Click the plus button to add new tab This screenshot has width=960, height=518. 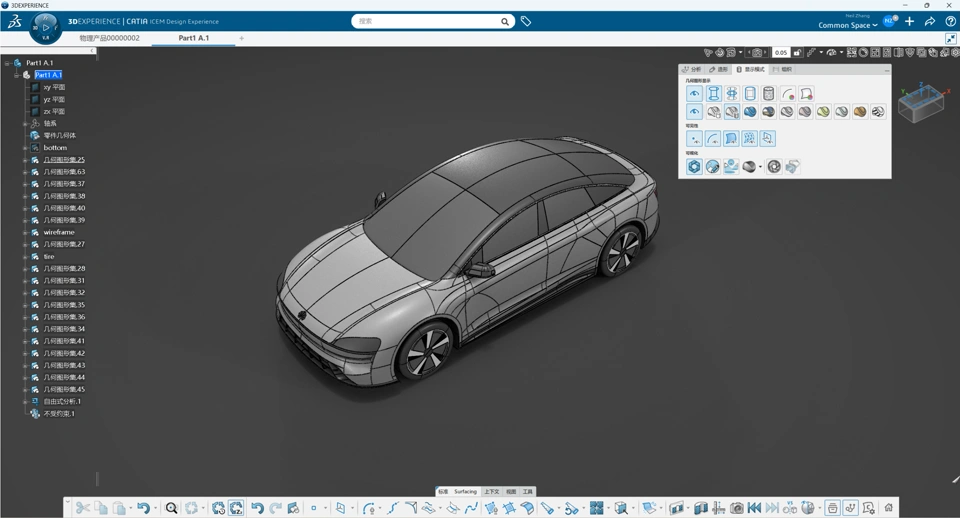pyautogui.click(x=241, y=38)
